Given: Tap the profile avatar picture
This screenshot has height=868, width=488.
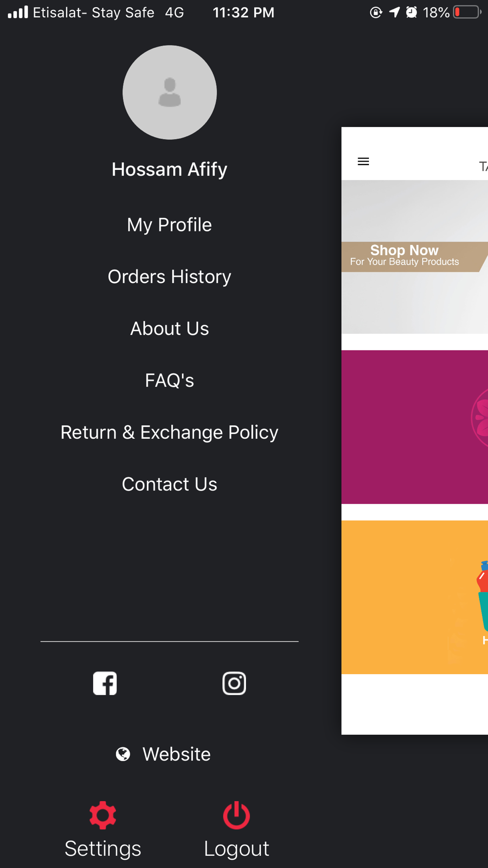Looking at the screenshot, I should pyautogui.click(x=169, y=93).
